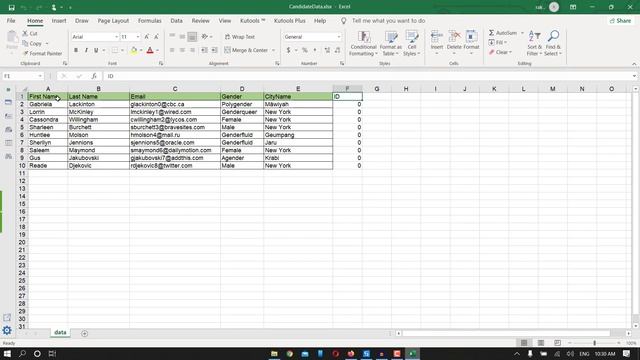The height and width of the screenshot is (360, 640).
Task: Open Format as Table gallery
Action: (391, 43)
